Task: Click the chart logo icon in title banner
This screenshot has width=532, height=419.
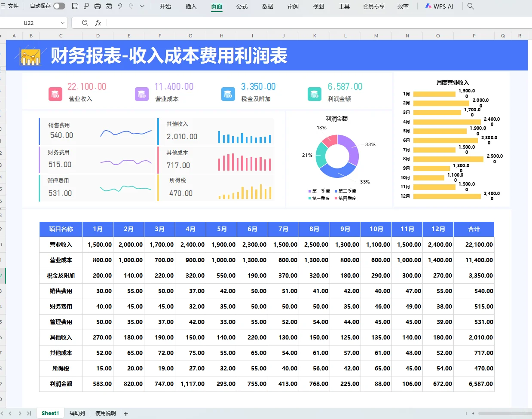Action: [30, 56]
